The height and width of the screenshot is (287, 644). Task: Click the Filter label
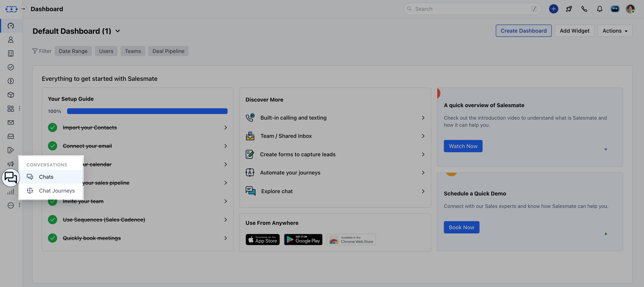coord(45,51)
